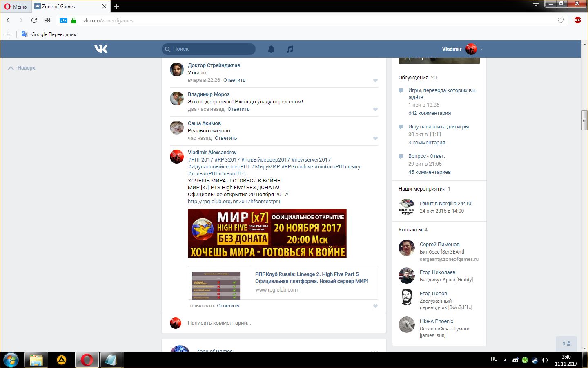Open Егор Попов contact profile
The image size is (588, 368).
(433, 294)
